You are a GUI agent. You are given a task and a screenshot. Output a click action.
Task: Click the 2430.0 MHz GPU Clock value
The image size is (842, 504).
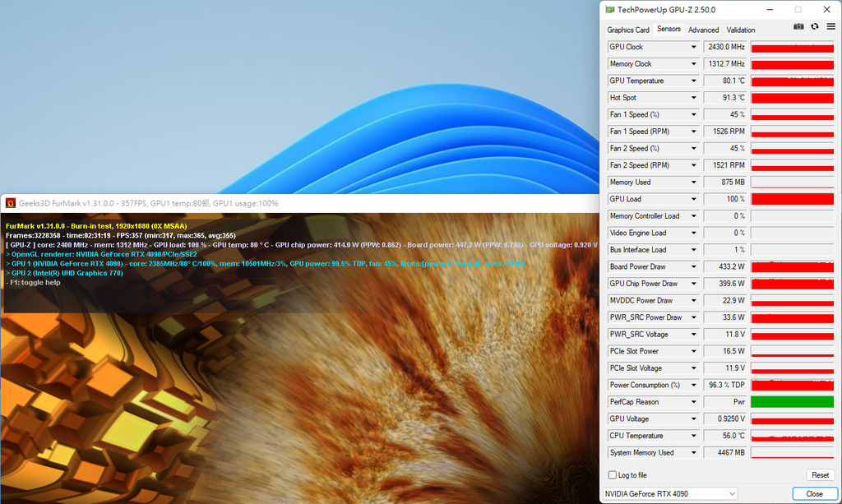coord(725,47)
